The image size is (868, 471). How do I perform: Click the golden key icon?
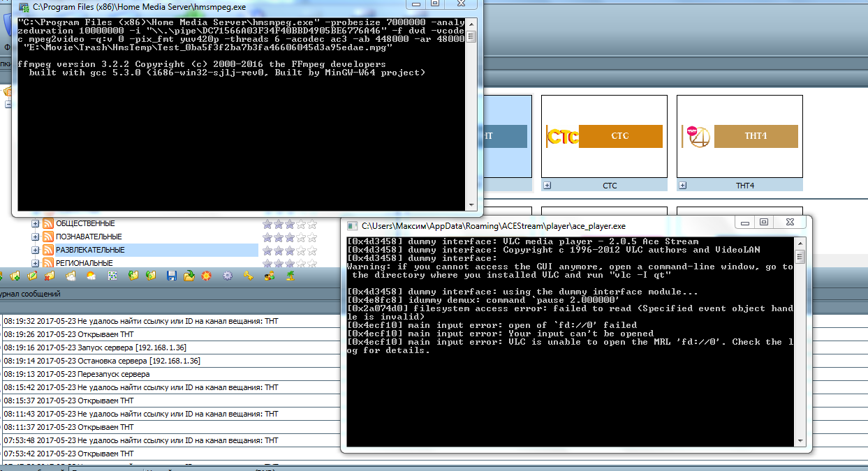coord(248,276)
